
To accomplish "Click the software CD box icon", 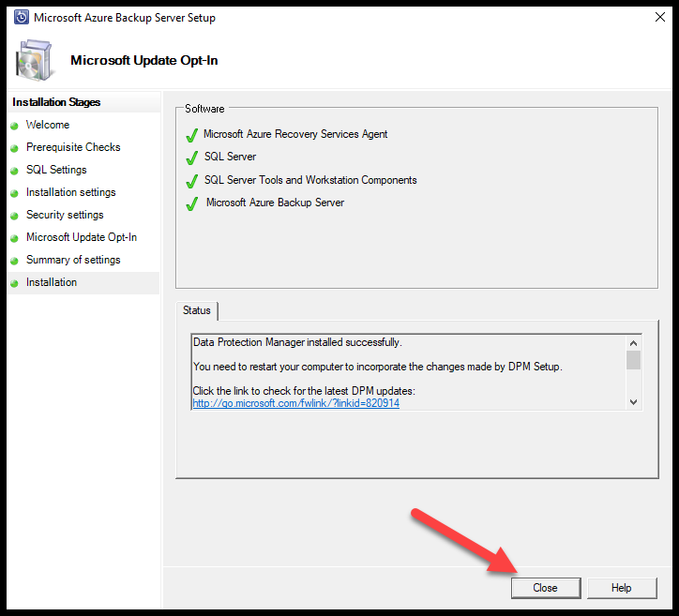I will click(35, 60).
